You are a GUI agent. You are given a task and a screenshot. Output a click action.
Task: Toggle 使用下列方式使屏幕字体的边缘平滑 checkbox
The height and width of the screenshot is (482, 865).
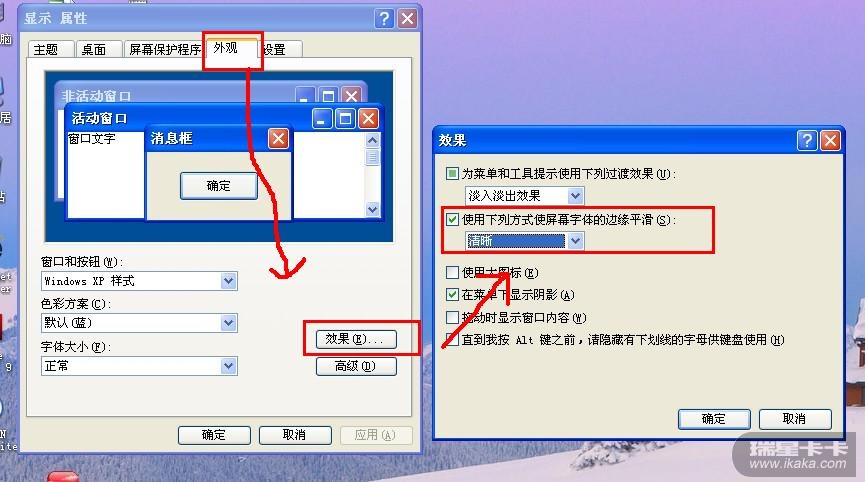point(452,219)
